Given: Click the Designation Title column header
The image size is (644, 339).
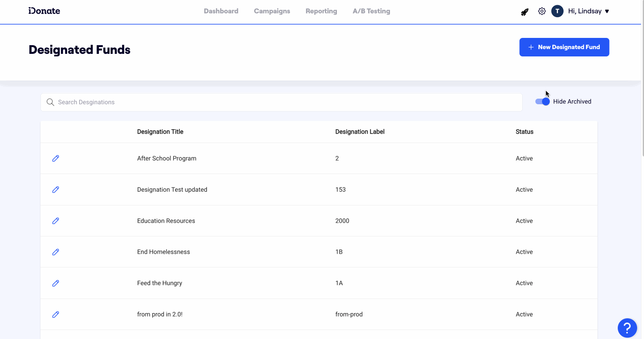Looking at the screenshot, I should 160,132.
